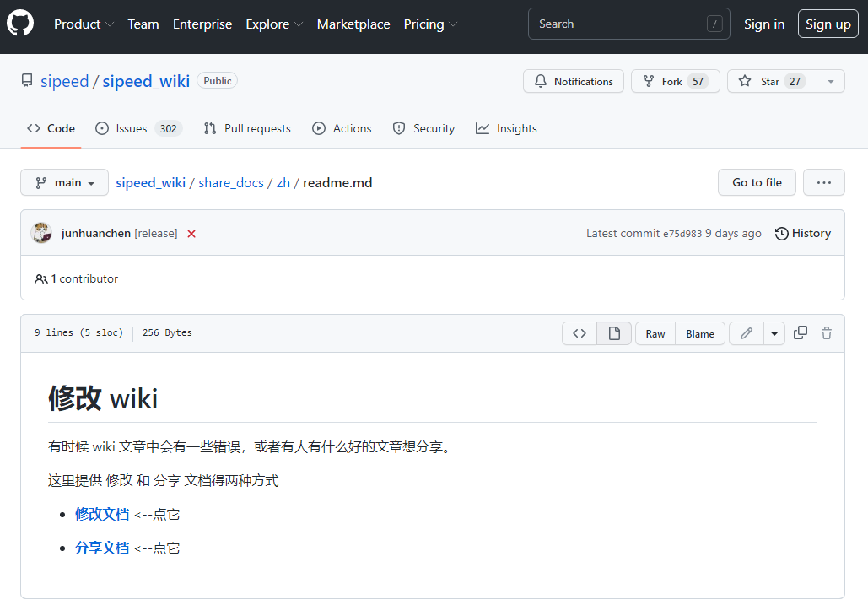The image size is (868, 616).
Task: Open the Pull requests tab
Action: tap(247, 128)
